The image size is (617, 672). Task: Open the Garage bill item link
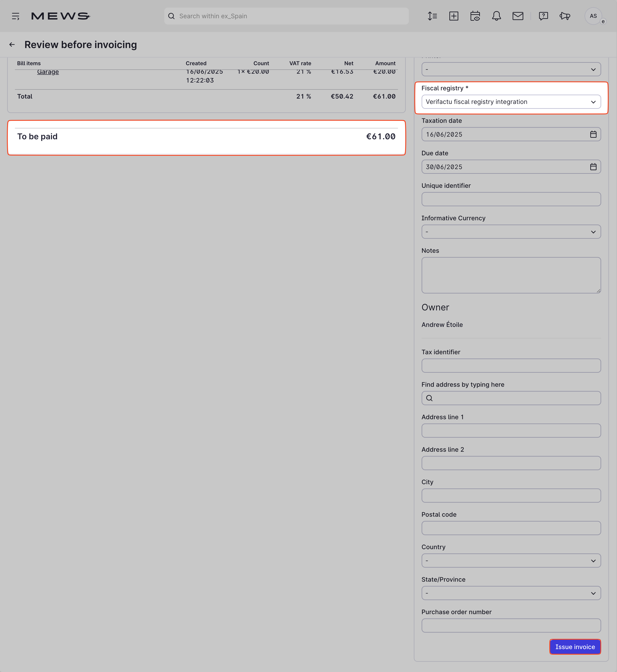pyautogui.click(x=48, y=72)
